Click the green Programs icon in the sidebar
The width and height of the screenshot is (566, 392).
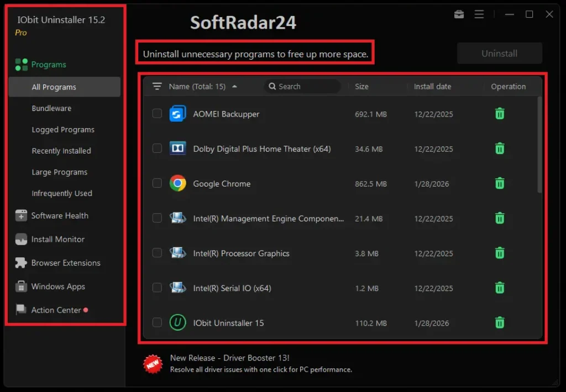coord(22,64)
